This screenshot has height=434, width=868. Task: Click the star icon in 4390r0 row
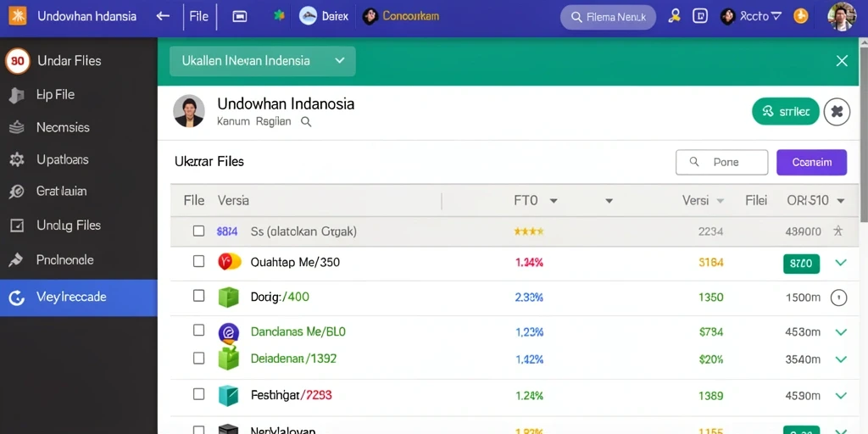pyautogui.click(x=838, y=231)
